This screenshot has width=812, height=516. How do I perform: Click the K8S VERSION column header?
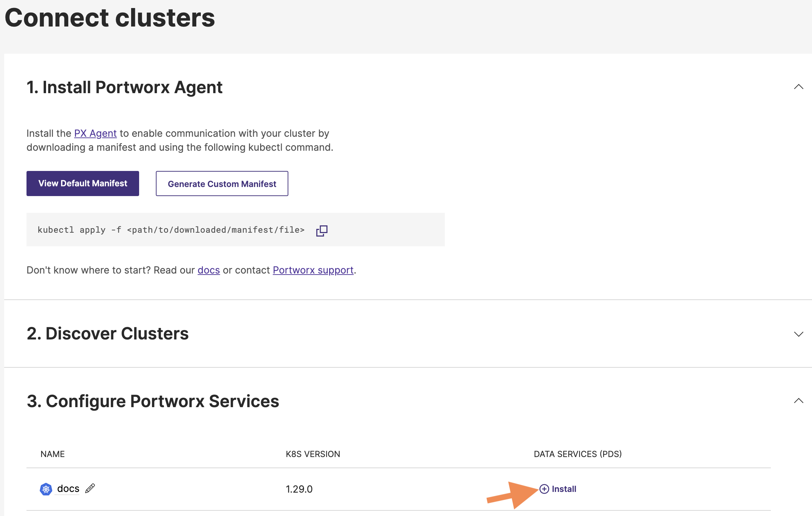(x=313, y=454)
